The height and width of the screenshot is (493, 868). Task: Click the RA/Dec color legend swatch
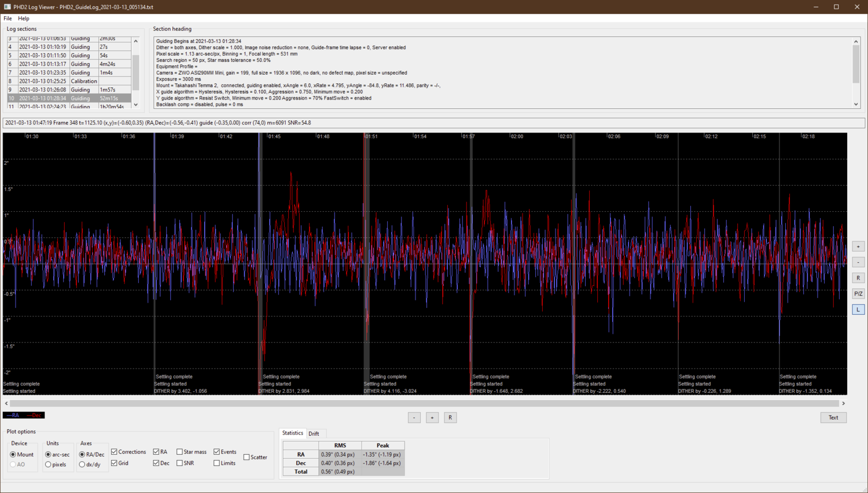(x=24, y=415)
